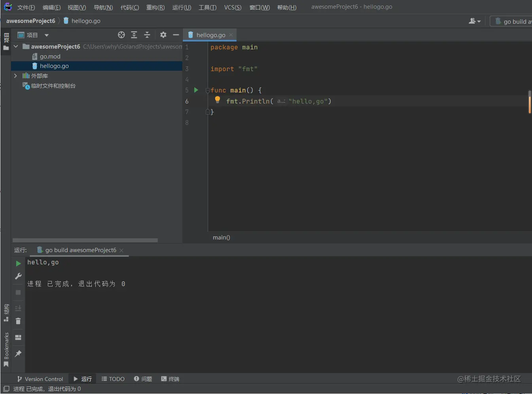Rerun program with green play button

18,263
